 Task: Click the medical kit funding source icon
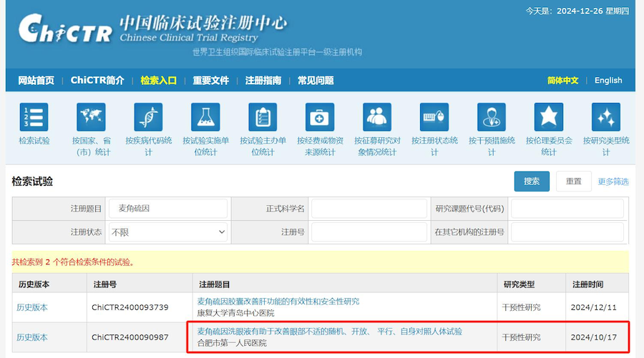pyautogui.click(x=320, y=117)
